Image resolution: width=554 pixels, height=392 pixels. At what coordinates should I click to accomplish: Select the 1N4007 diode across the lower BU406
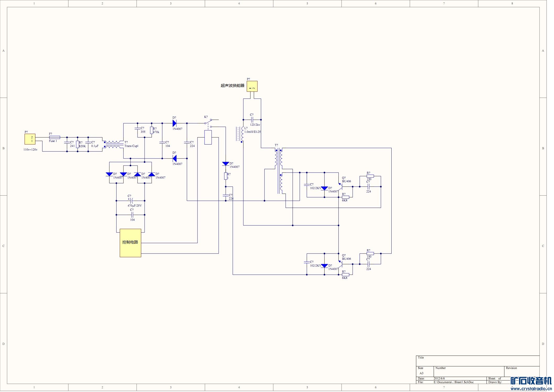click(x=324, y=266)
